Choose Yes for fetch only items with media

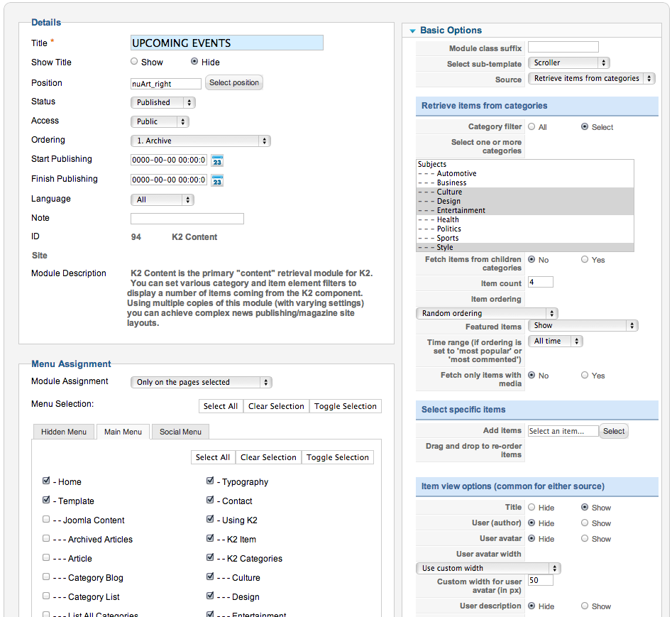coord(585,375)
